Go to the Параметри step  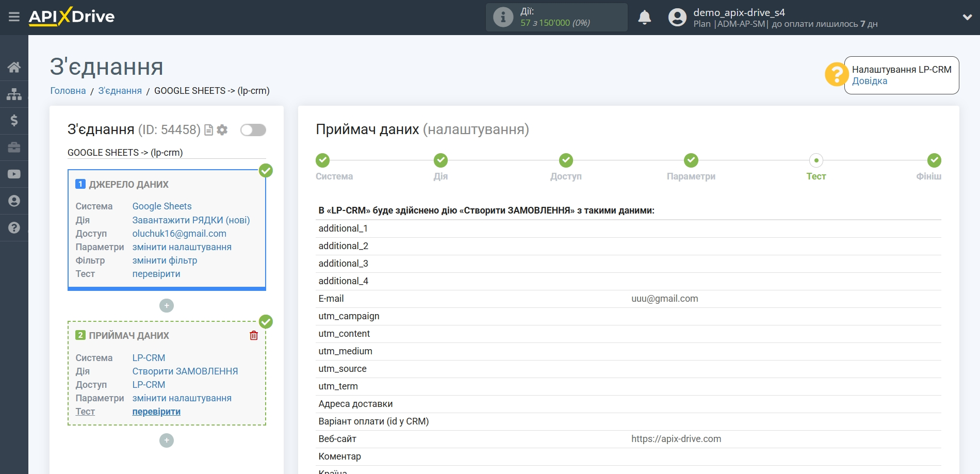691,160
